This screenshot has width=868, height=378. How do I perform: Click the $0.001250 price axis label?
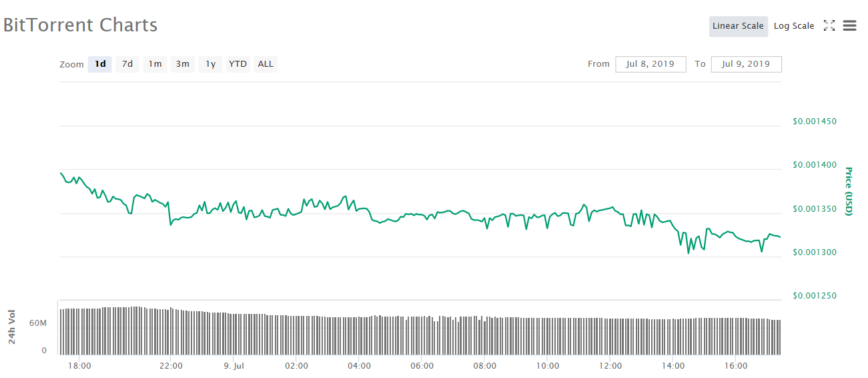point(815,296)
